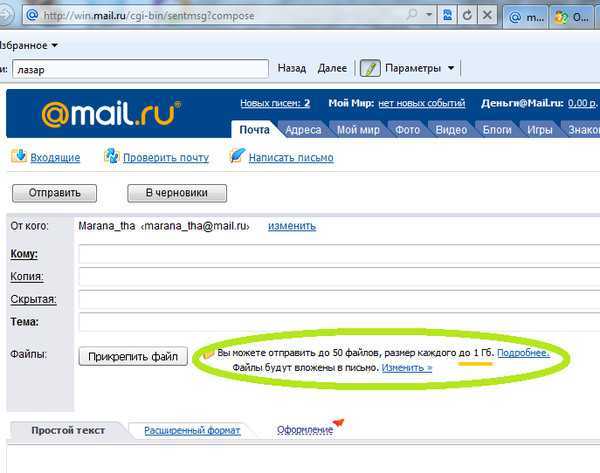This screenshot has width=600, height=473.
Task: Click the Проверить почту refresh icon
Action: pyautogui.click(x=111, y=156)
